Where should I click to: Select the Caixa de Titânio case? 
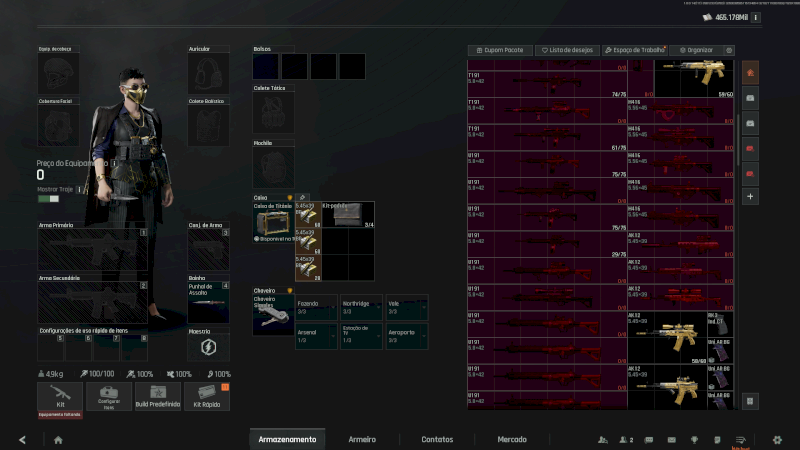point(273,222)
